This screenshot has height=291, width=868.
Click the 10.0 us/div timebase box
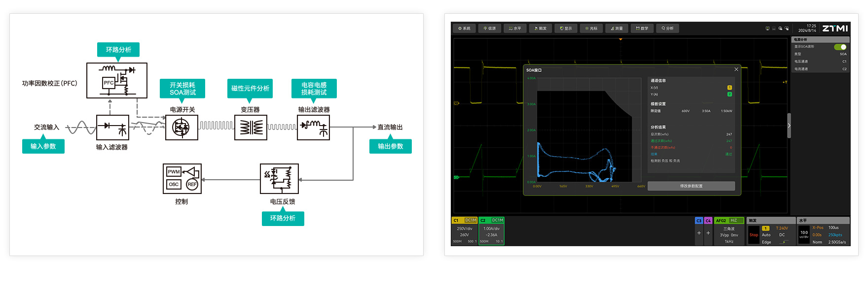point(804,234)
